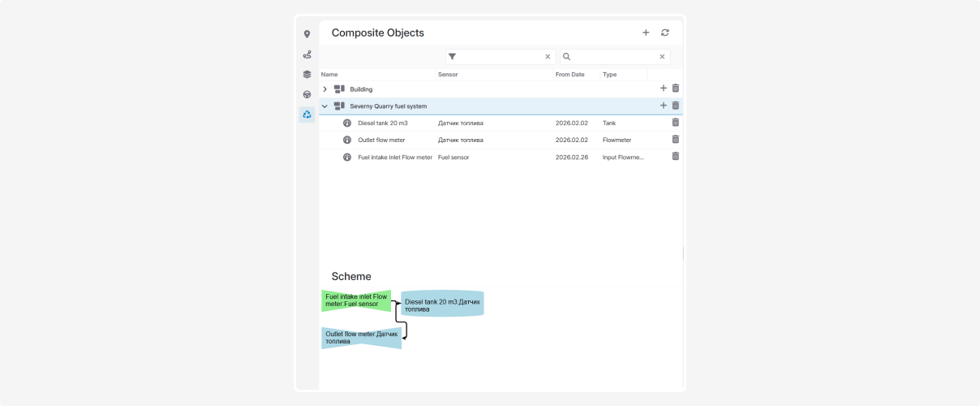Refresh the composite objects list
The image size is (980, 406).
coord(665,32)
